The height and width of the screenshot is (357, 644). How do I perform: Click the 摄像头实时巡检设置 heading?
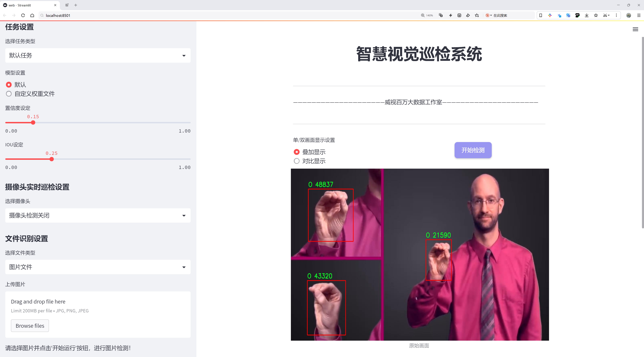[x=37, y=187]
